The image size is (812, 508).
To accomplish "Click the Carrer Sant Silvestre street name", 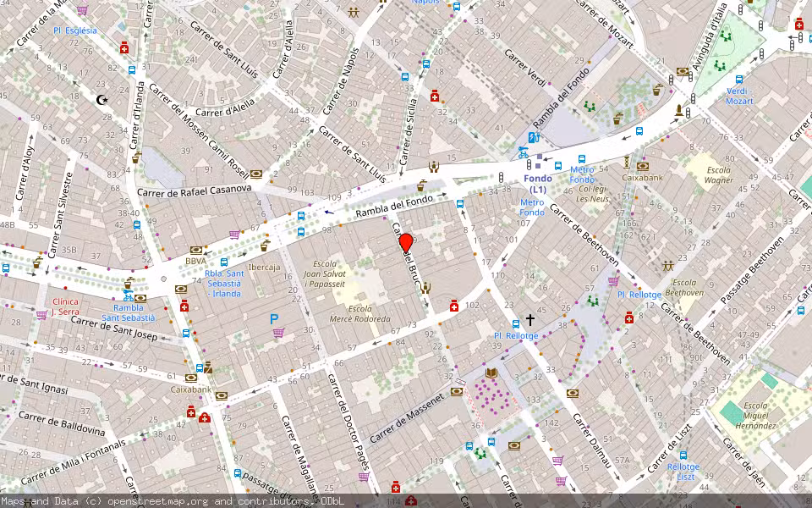I will [61, 214].
